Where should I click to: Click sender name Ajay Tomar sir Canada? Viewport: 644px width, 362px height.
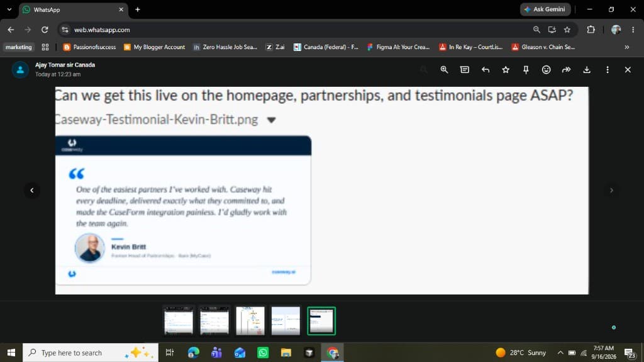pos(65,65)
